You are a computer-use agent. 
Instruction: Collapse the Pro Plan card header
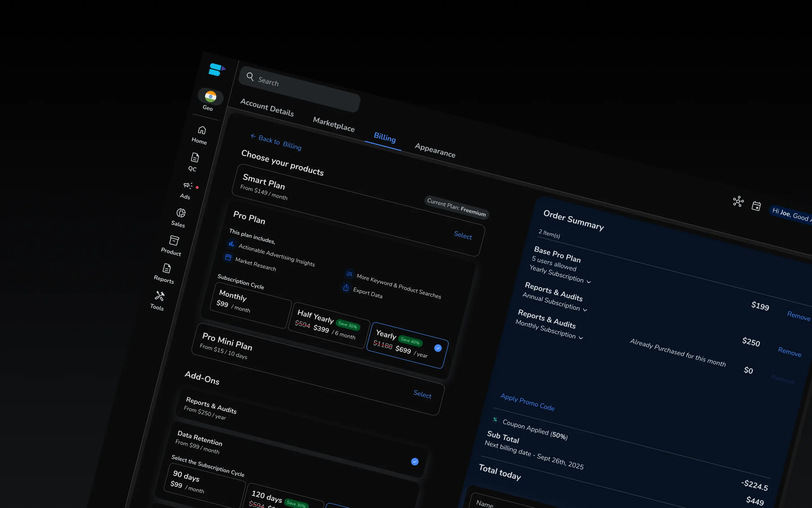pos(249,218)
